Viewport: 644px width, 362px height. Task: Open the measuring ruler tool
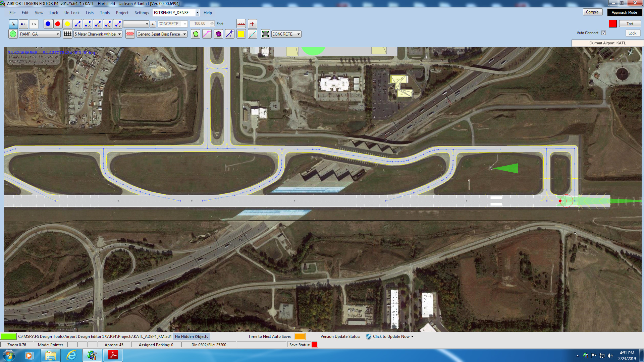pos(241,23)
